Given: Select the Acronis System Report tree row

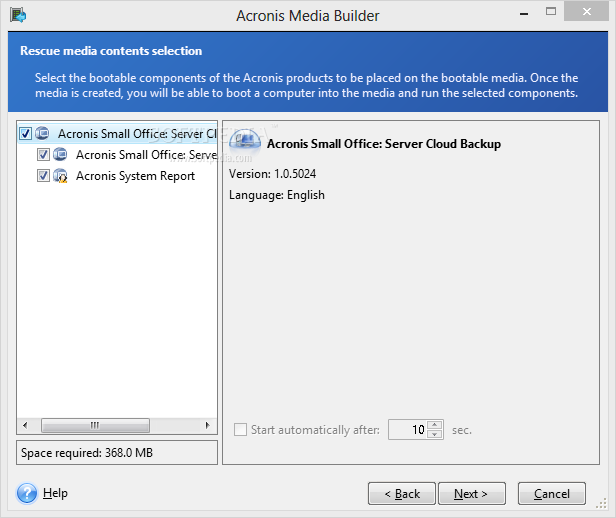Looking at the screenshot, I should click(x=116, y=176).
